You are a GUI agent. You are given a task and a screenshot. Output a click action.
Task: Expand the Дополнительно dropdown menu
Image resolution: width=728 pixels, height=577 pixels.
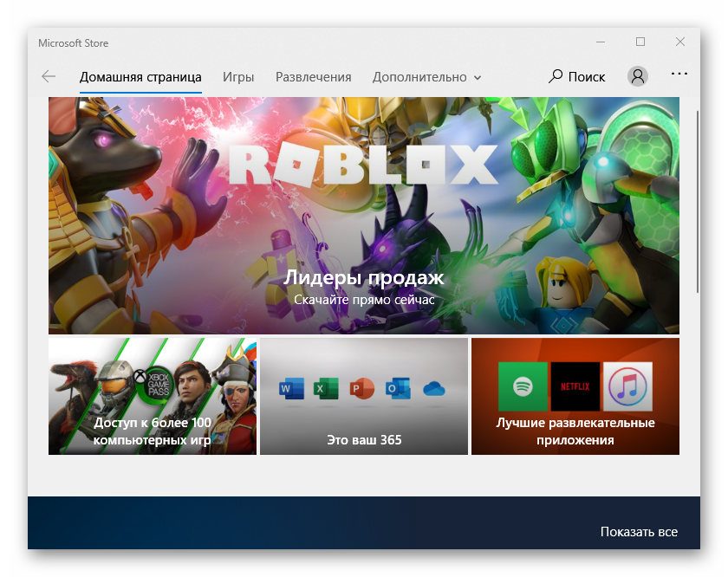point(426,77)
